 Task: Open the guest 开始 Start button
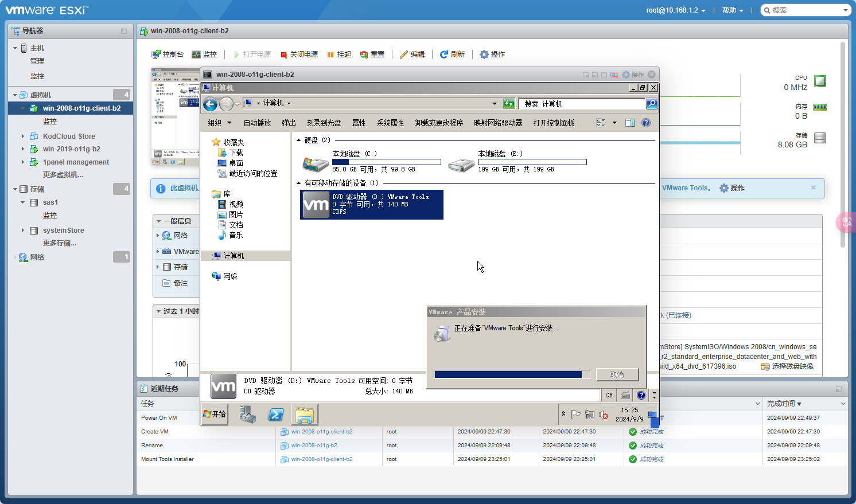215,414
